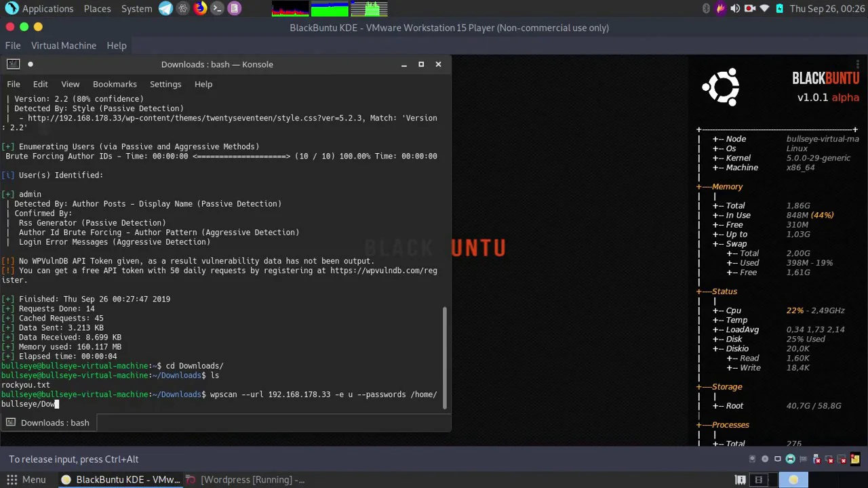Click the battery charging indicator
The image size is (868, 488).
click(x=779, y=9)
